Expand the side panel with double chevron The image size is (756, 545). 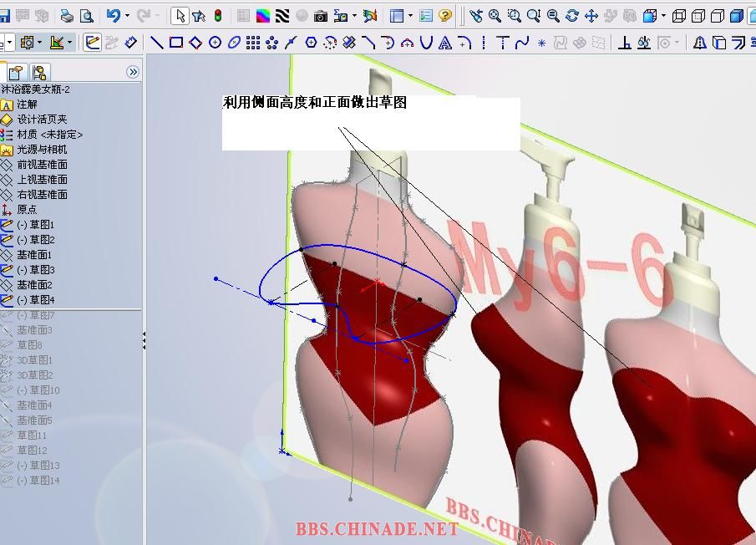click(133, 73)
